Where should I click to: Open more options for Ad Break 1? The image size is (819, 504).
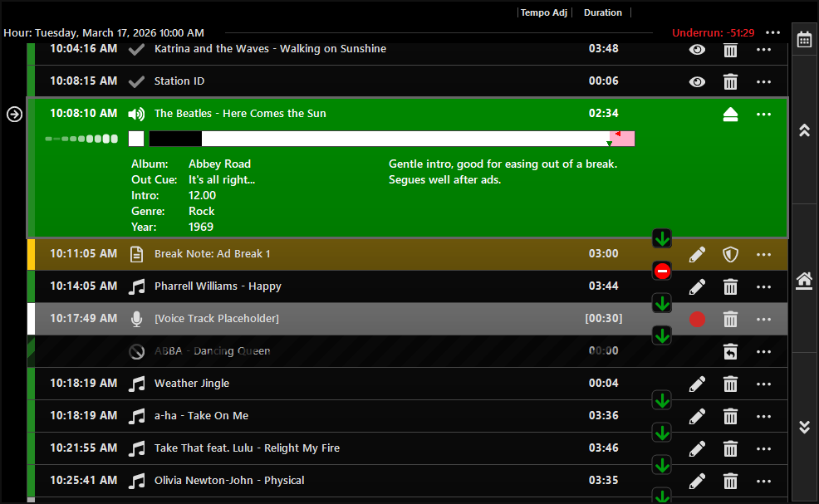click(763, 254)
